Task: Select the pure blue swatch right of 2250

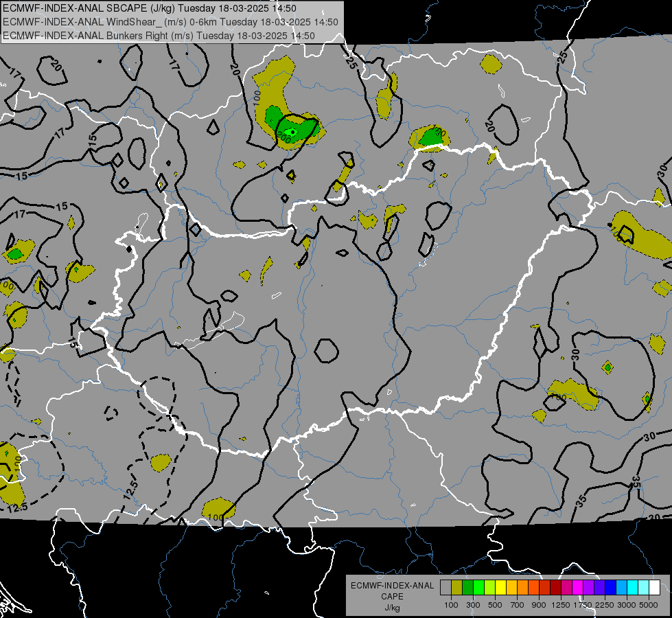Action: point(611,588)
